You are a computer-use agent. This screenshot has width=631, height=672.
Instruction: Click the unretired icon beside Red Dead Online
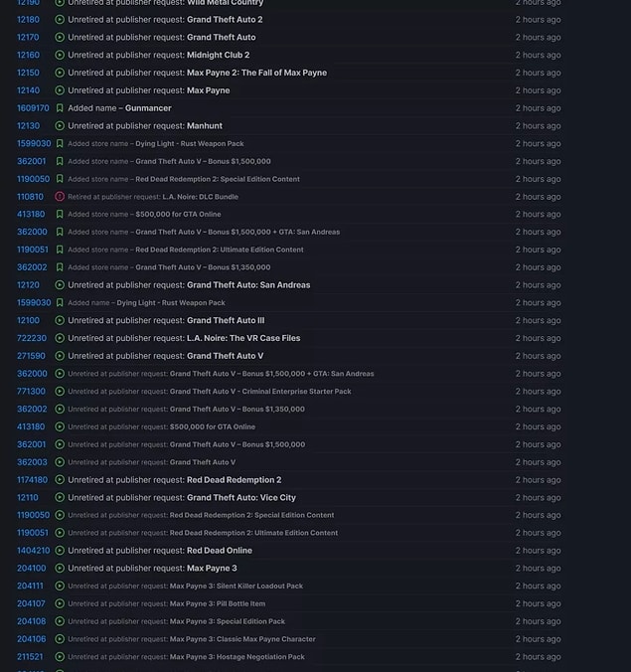click(x=60, y=551)
